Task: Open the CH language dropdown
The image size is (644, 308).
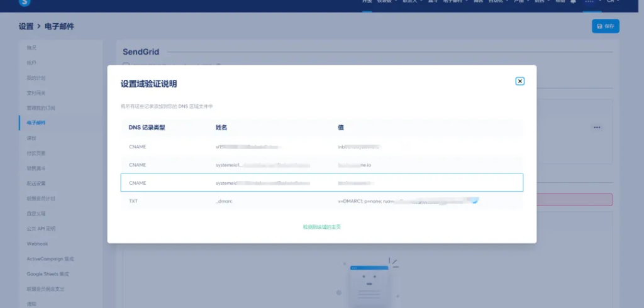Action: click(613, 1)
